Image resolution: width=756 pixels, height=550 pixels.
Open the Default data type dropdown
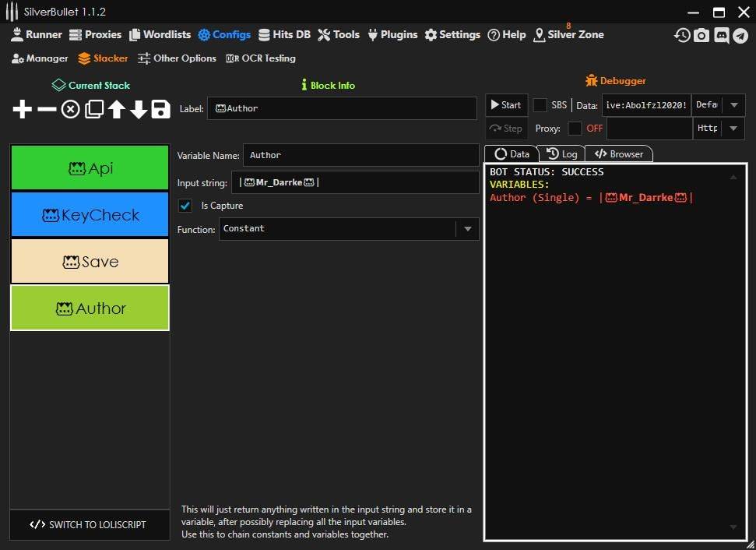pyautogui.click(x=733, y=105)
